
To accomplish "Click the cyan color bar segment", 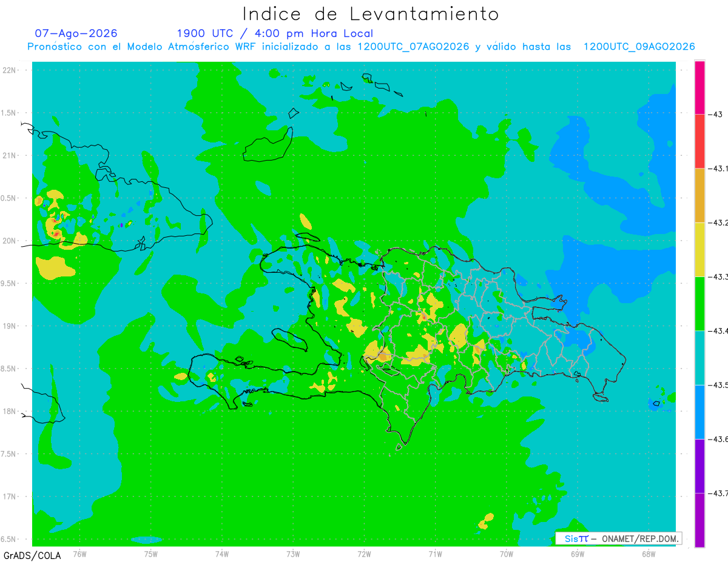I will coord(699,357).
